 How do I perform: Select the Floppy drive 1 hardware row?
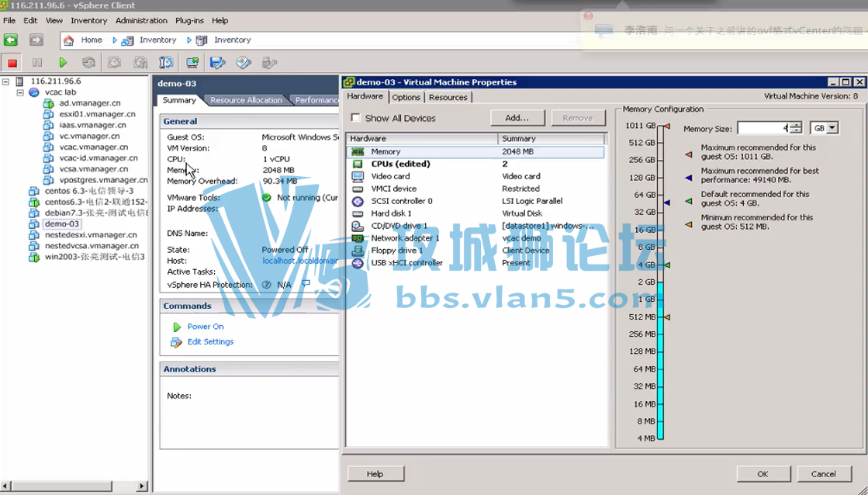475,251
